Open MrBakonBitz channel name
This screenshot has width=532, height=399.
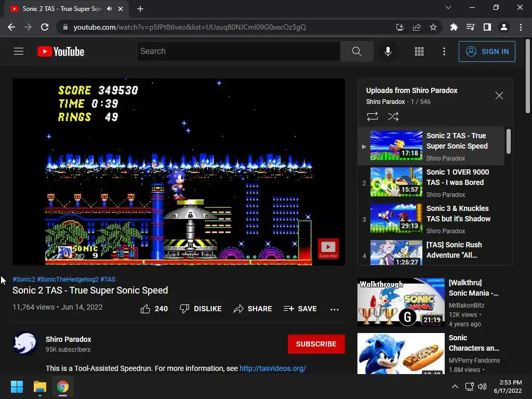(x=467, y=305)
